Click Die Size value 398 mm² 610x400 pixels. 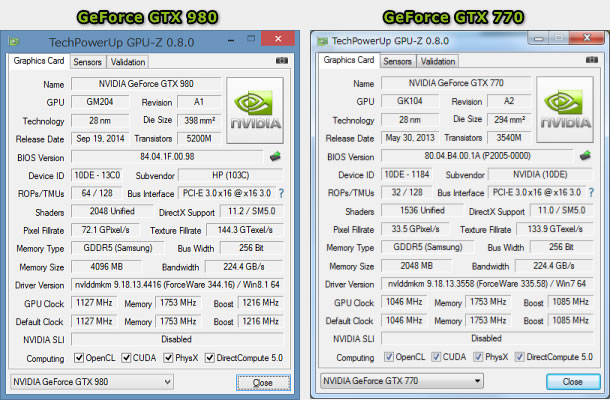[x=199, y=121]
